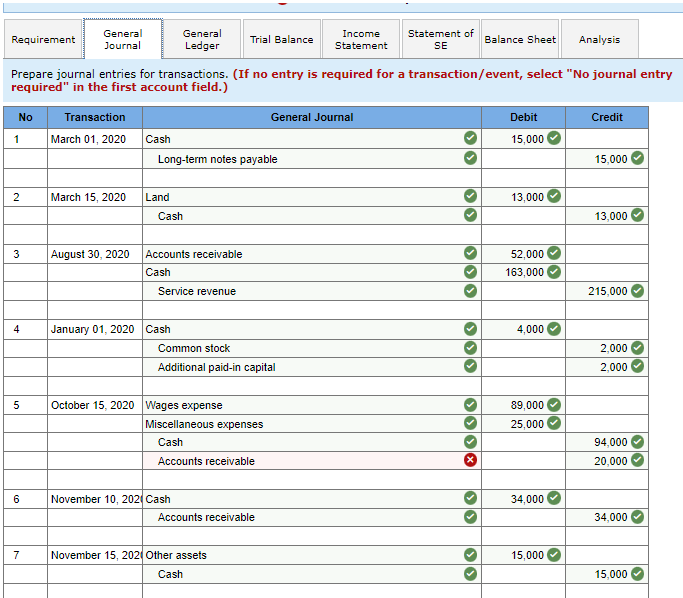Click green check next to 89,000 debit
Viewport: 683px width, 598px height.
[x=554, y=405]
